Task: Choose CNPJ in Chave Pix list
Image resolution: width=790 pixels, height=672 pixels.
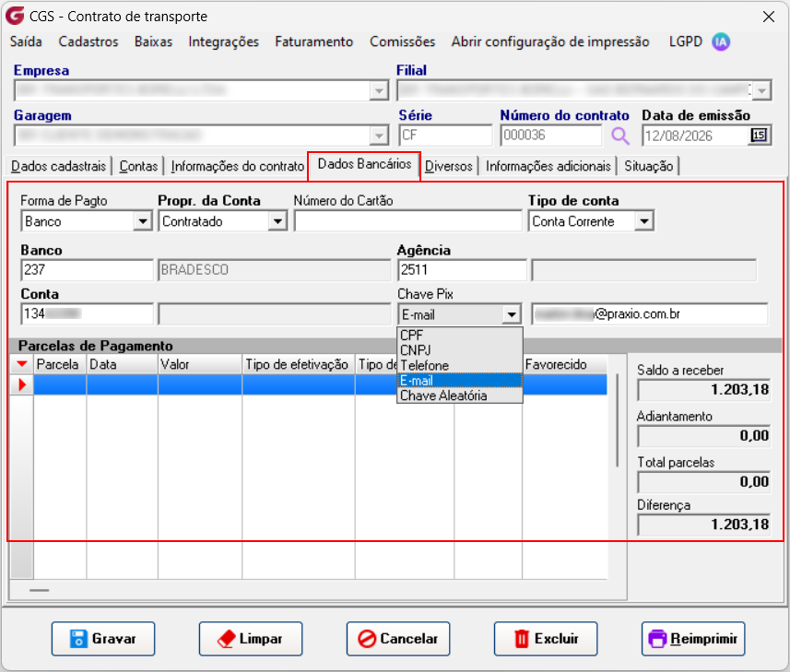Action: pos(459,350)
